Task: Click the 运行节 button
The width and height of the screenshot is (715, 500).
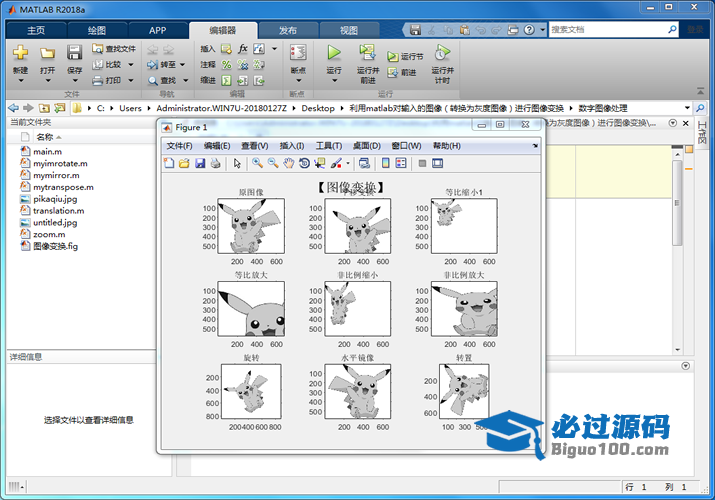Action: tap(406, 57)
